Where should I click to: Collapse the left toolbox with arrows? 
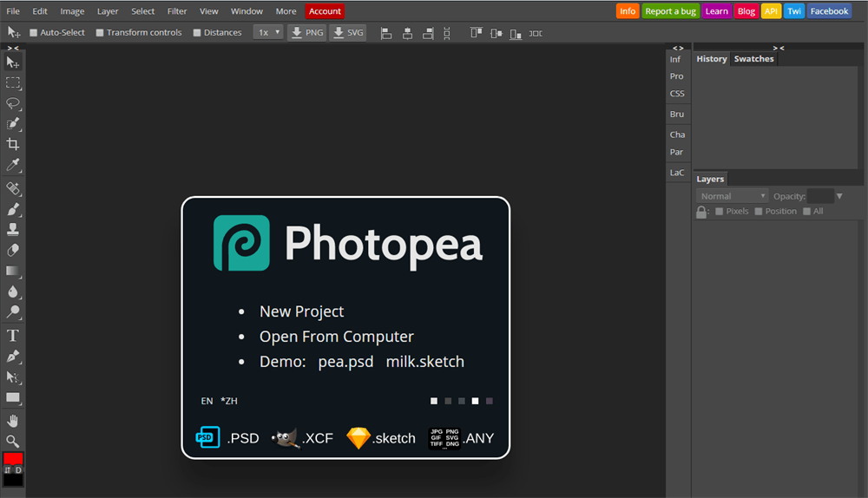pos(13,48)
